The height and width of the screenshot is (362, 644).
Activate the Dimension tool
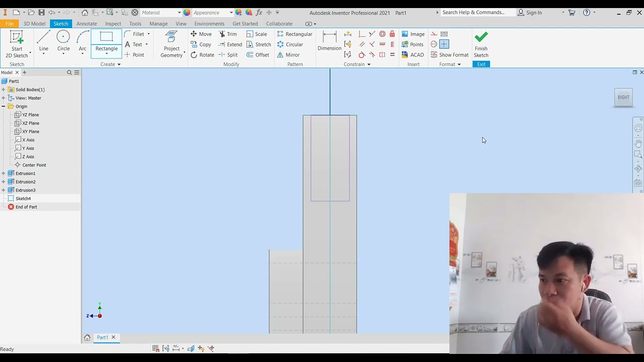click(330, 41)
